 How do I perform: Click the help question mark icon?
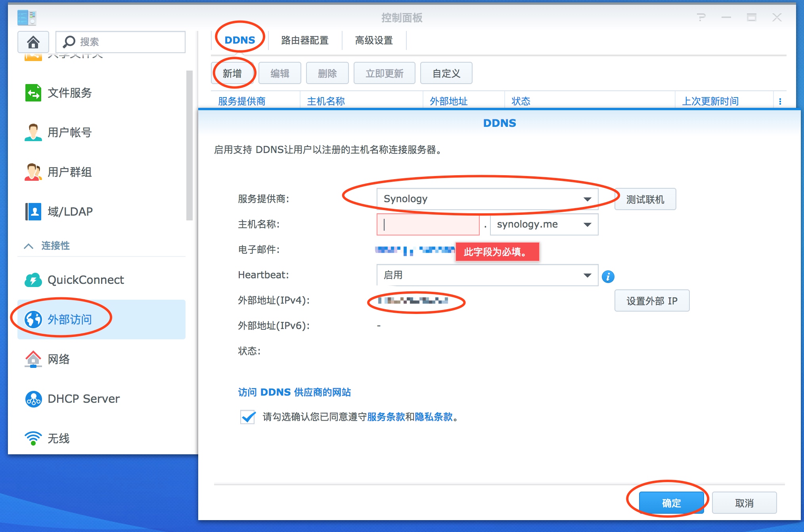click(701, 17)
